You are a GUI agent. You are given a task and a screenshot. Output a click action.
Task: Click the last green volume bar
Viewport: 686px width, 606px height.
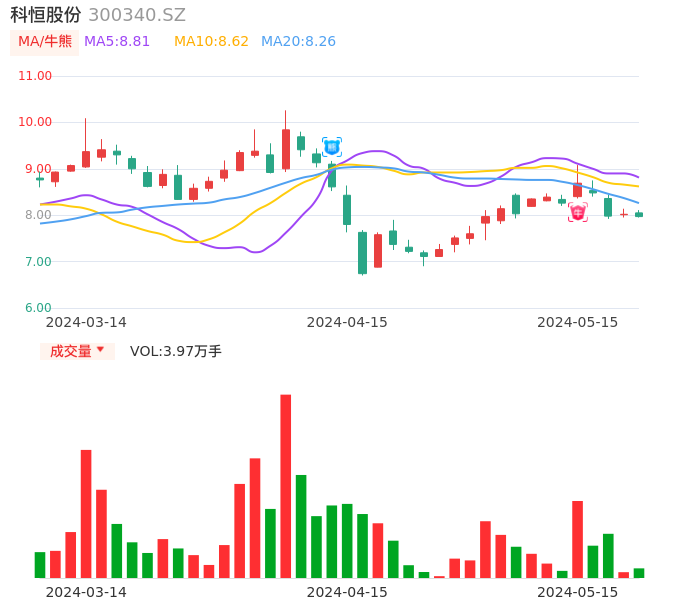pyautogui.click(x=639, y=573)
